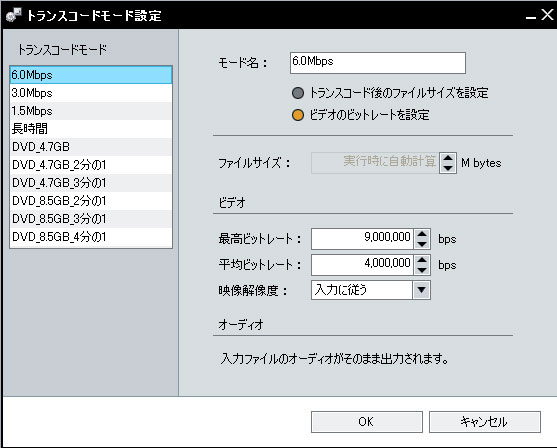Select the 3.0Mbps mode in list
Viewport: 557px width, 448px height.
click(x=91, y=93)
